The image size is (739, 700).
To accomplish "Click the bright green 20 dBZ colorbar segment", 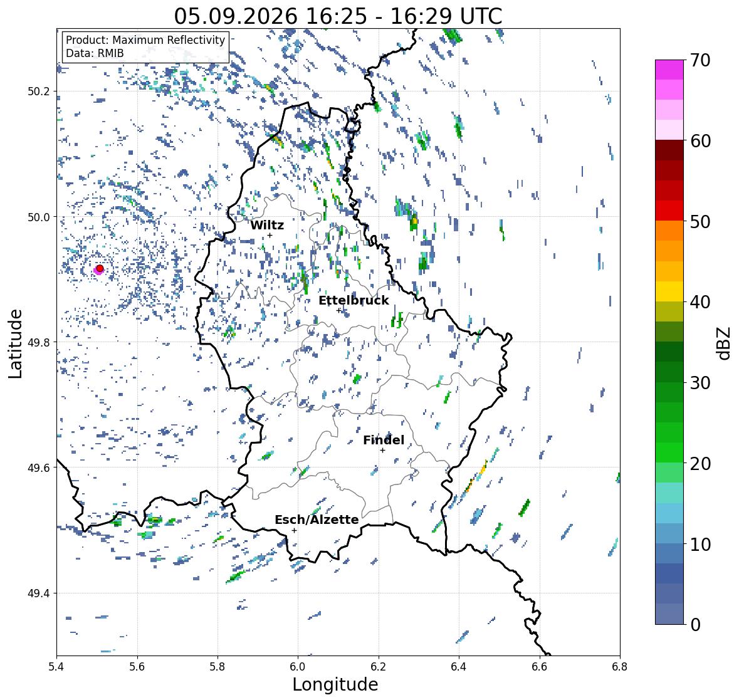I will pos(669,452).
